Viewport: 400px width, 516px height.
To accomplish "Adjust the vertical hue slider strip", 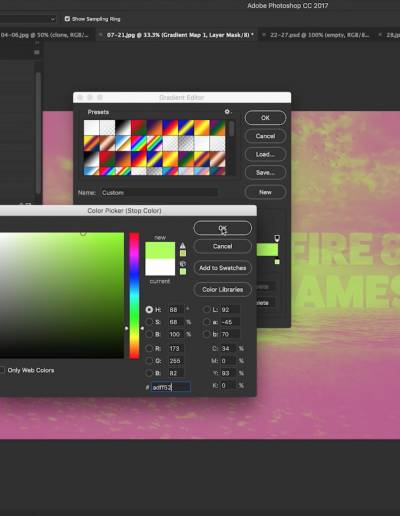I will coord(134,295).
